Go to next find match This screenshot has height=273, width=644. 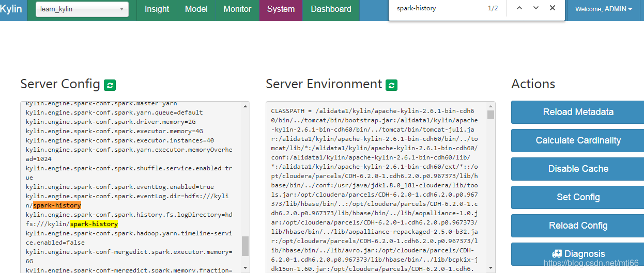coord(536,8)
